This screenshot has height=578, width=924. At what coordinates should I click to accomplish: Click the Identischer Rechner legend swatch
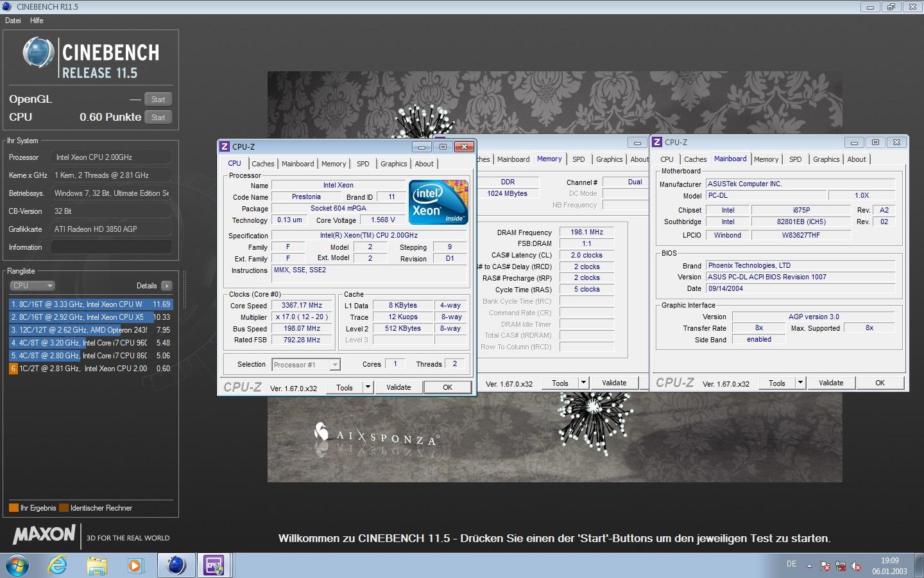click(x=64, y=508)
